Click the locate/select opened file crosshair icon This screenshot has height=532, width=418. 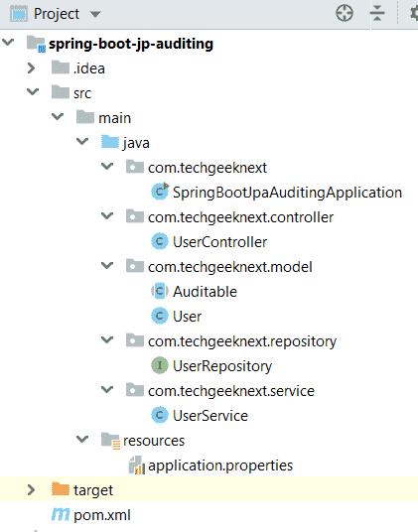tap(345, 14)
